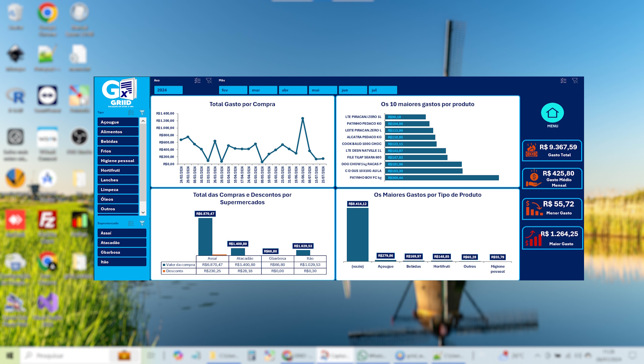Viewport: 644px width, 364px height.
Task: Clear filter icon in Tipo slicer
Action: [142, 113]
